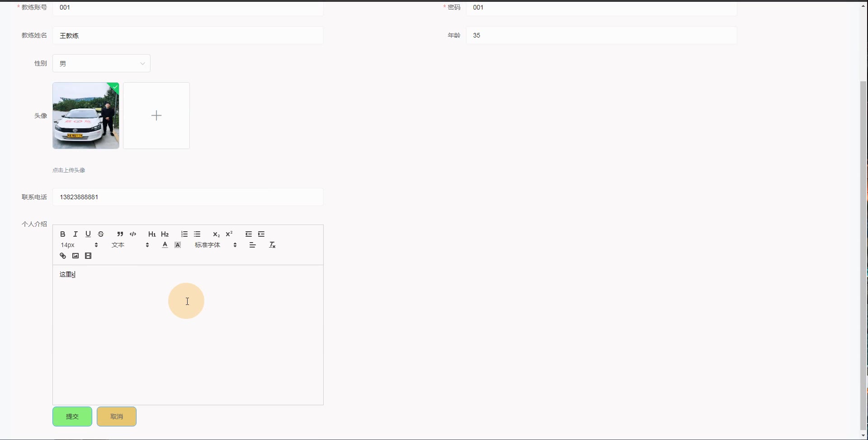Viewport: 868px width, 440px height.
Task: Click the 联系电话 phone number field
Action: [x=188, y=197]
